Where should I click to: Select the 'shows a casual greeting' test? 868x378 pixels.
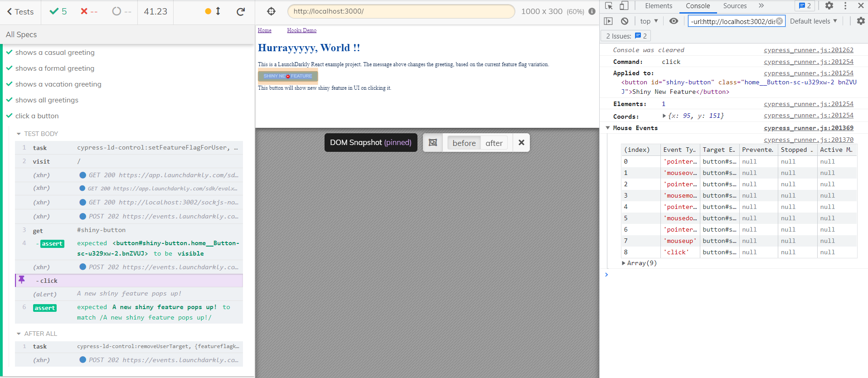tap(55, 53)
